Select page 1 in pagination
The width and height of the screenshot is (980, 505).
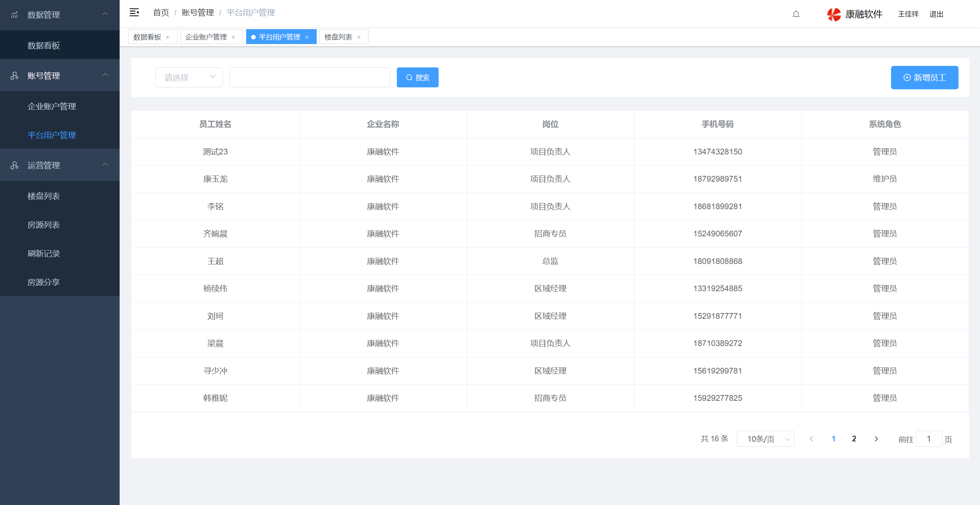834,439
